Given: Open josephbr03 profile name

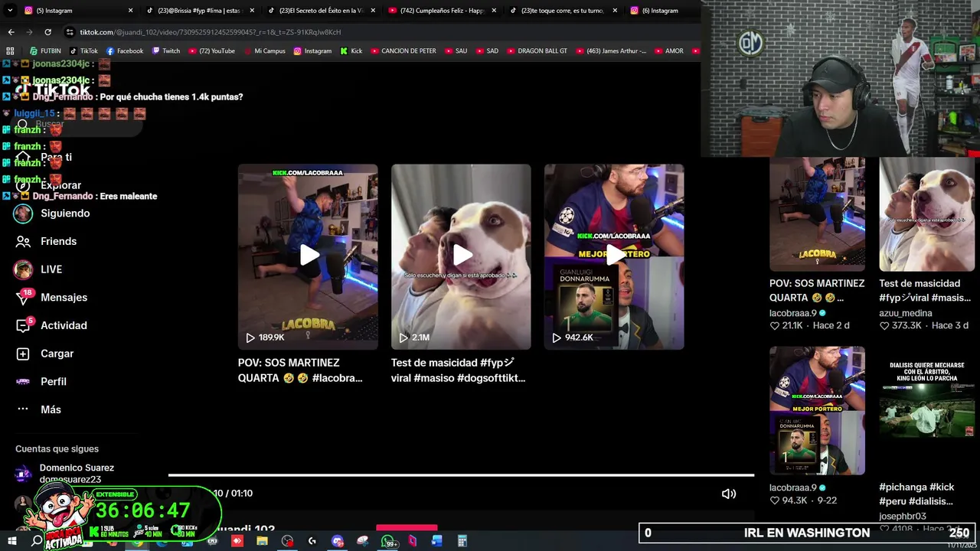Looking at the screenshot, I should pos(903,516).
